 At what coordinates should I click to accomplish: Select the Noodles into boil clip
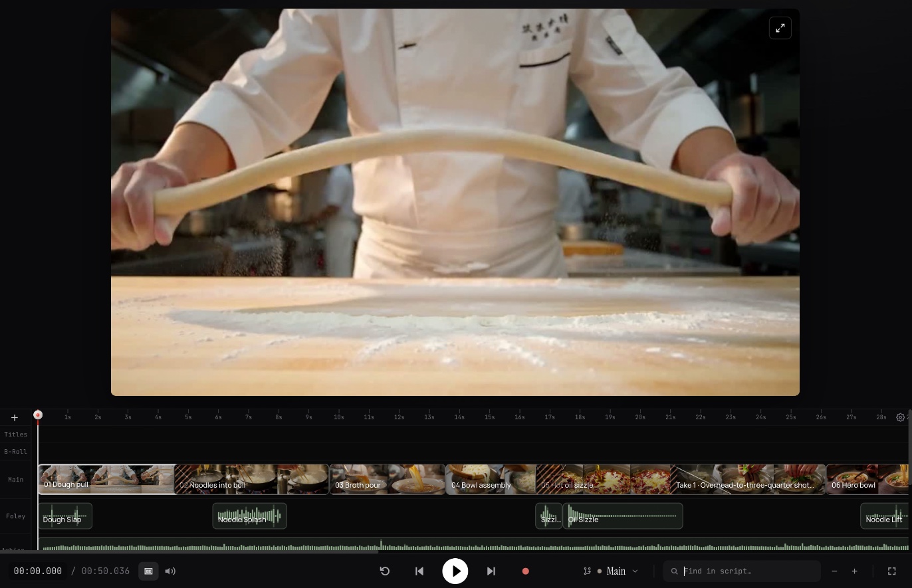252,479
